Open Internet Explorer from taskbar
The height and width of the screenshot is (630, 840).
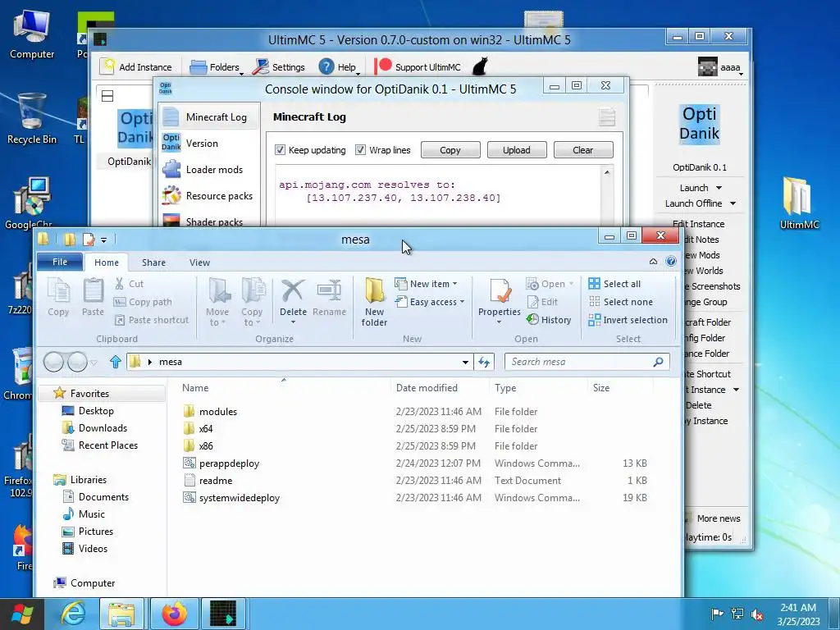point(73,614)
